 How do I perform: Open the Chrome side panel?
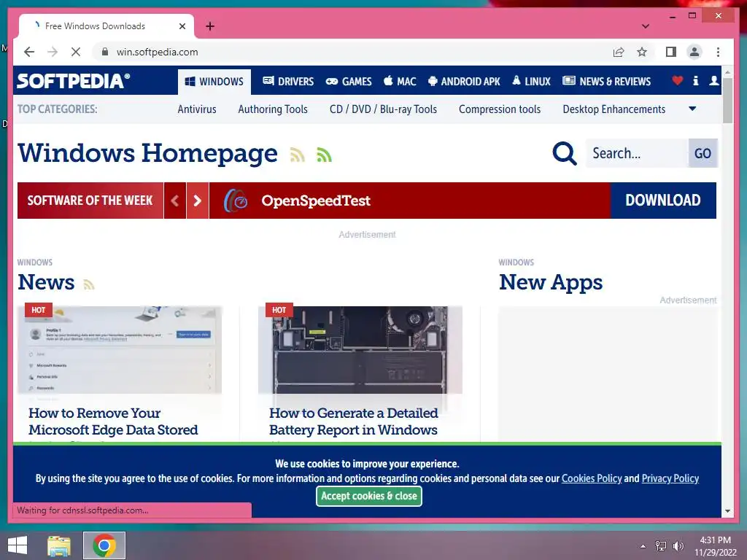pyautogui.click(x=671, y=52)
